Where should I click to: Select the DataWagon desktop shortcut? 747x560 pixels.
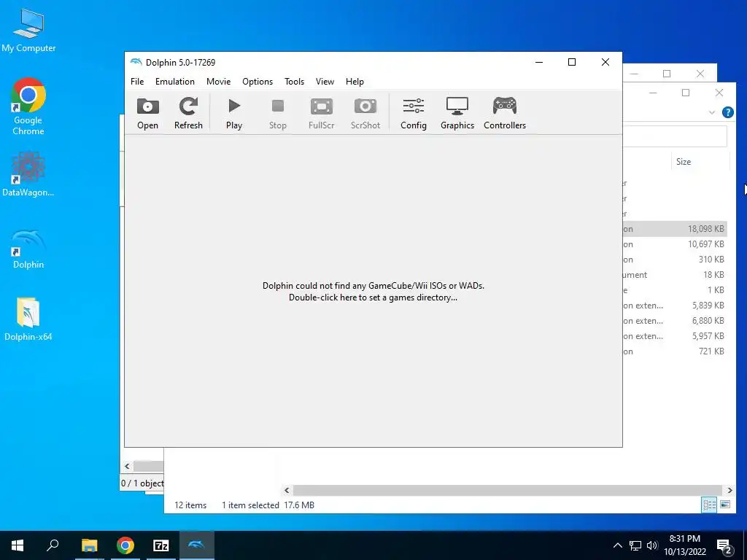point(28,174)
